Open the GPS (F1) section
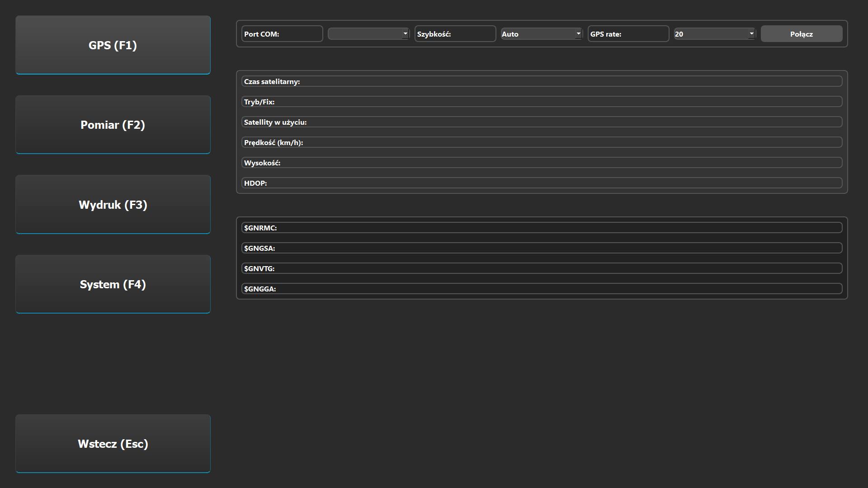Viewport: 868px width, 488px height. 113,45
